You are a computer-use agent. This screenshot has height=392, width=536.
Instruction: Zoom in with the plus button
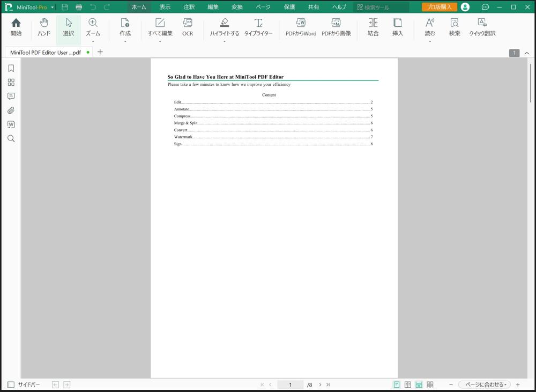pyautogui.click(x=518, y=384)
